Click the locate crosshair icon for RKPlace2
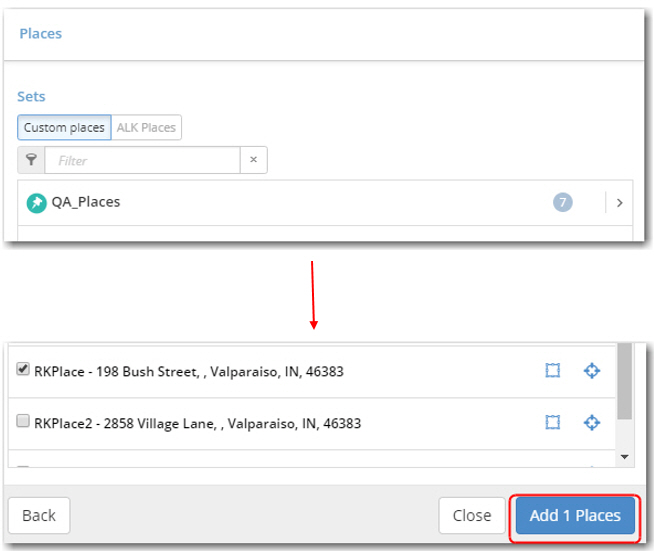The image size is (654, 551). tap(591, 423)
